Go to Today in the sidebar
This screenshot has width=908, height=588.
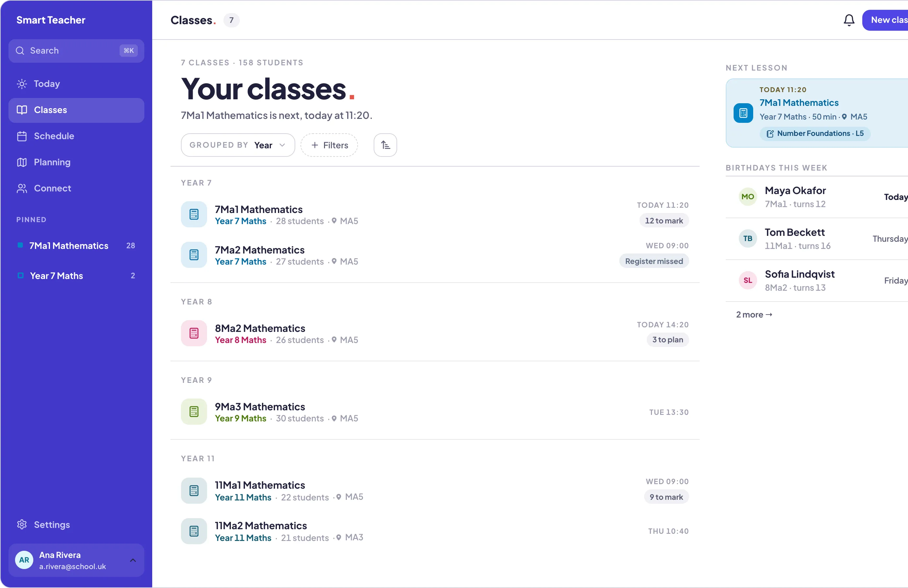(76, 84)
